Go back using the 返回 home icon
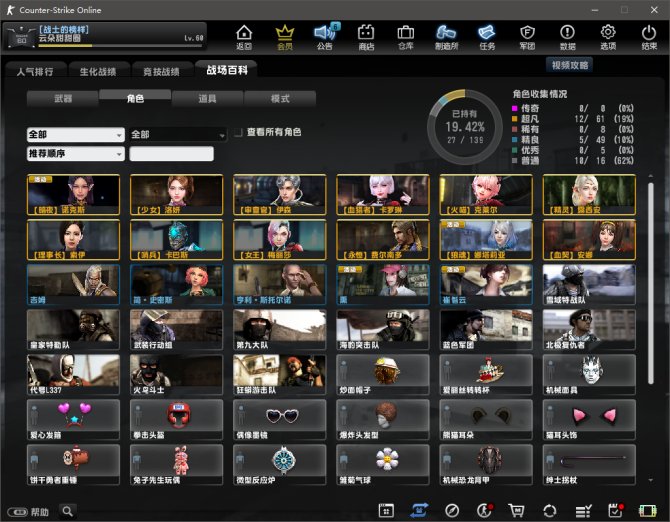 pos(244,37)
